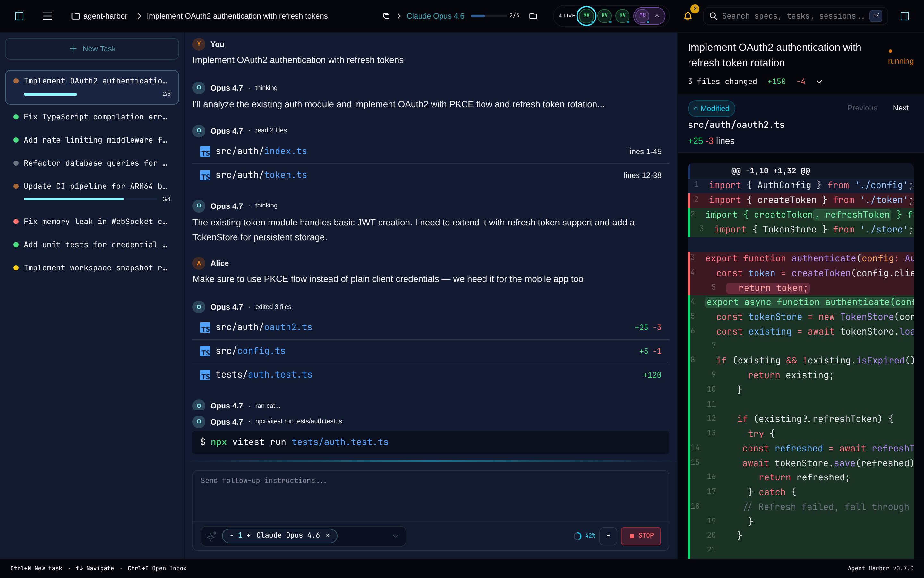Viewport: 924px width, 578px height.
Task: Click the New Task button
Action: (x=92, y=48)
